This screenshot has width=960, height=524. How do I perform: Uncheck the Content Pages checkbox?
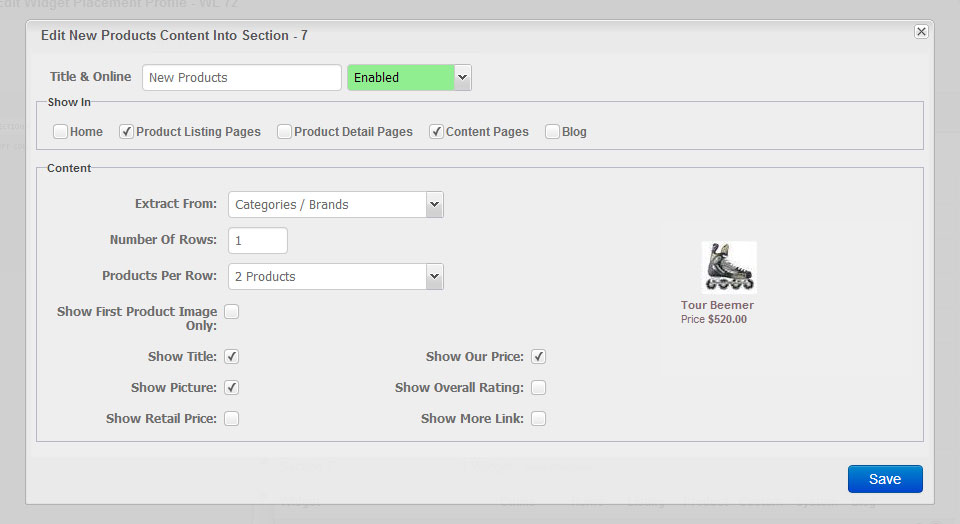pos(436,132)
